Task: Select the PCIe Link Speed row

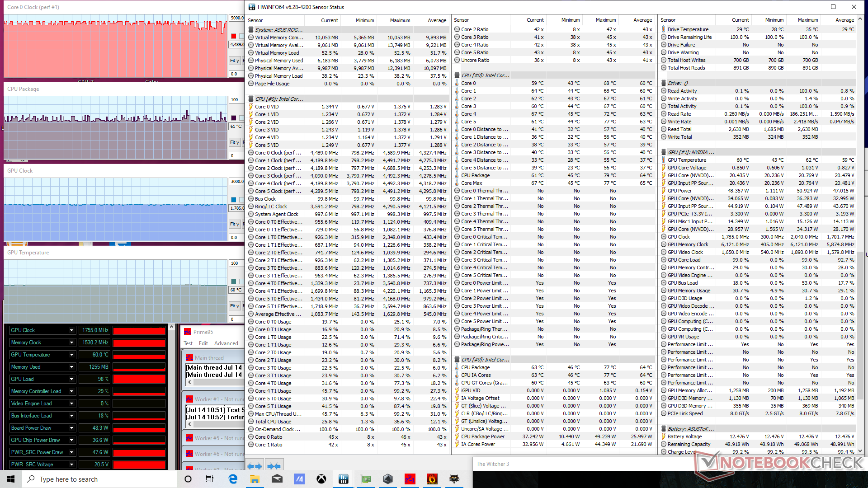Action: coord(758,413)
